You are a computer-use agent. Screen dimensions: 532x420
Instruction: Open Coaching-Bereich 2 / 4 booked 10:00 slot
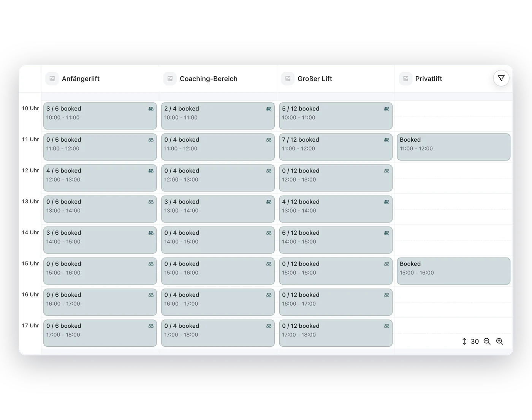tap(218, 116)
